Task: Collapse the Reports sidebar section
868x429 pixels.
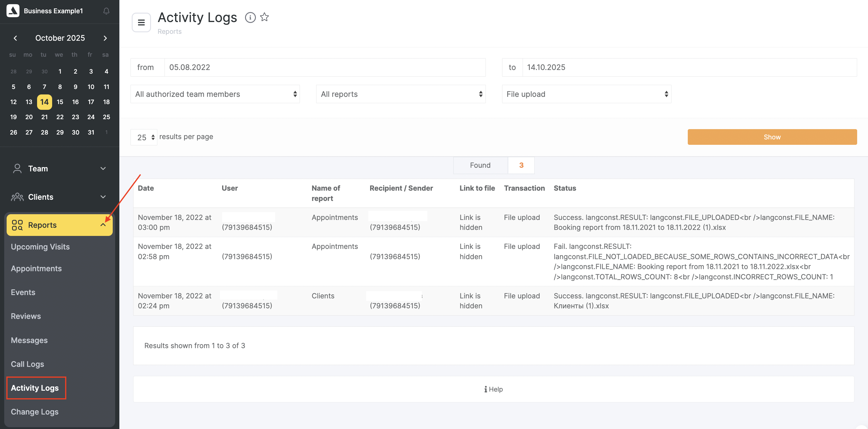Action: point(103,225)
